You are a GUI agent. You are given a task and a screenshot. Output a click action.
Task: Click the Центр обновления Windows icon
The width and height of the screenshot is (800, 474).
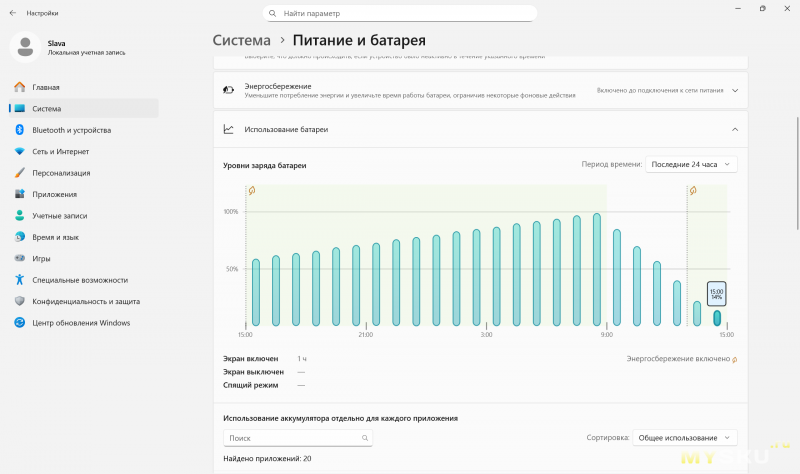(19, 323)
